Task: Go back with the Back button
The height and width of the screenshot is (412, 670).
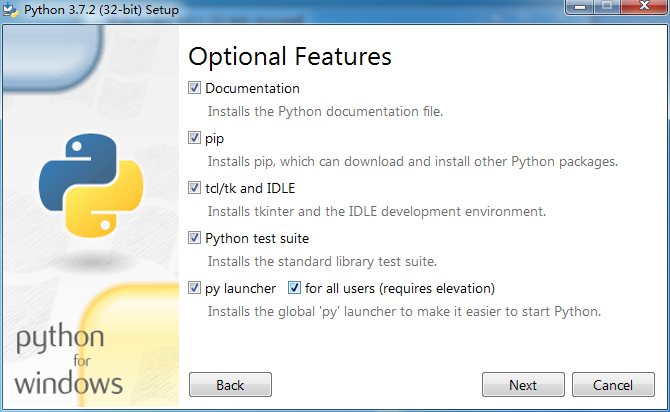Action: coord(230,385)
